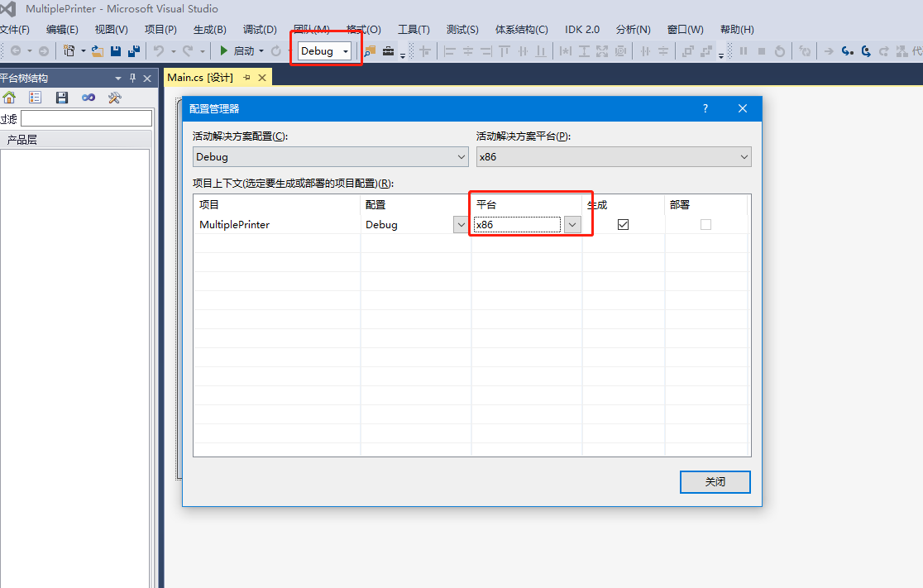The height and width of the screenshot is (588, 923).
Task: Close the platform tree panel
Action: 147,79
